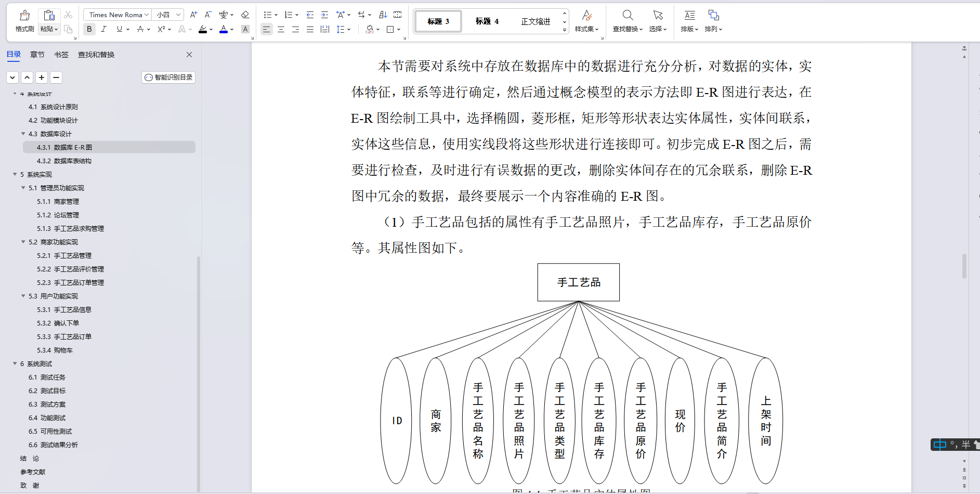Enable highlight color for text

tap(203, 29)
